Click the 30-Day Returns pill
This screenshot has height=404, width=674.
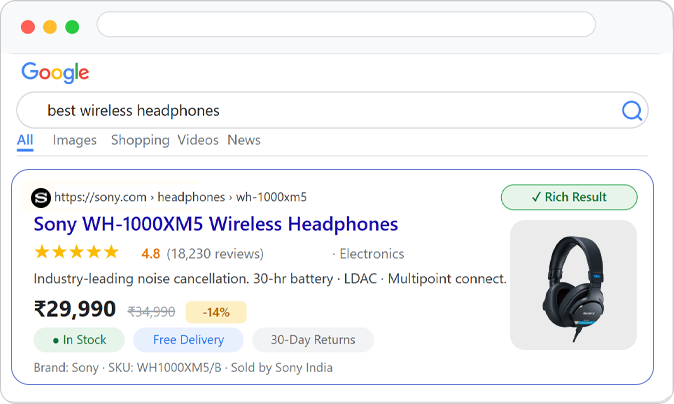(313, 340)
